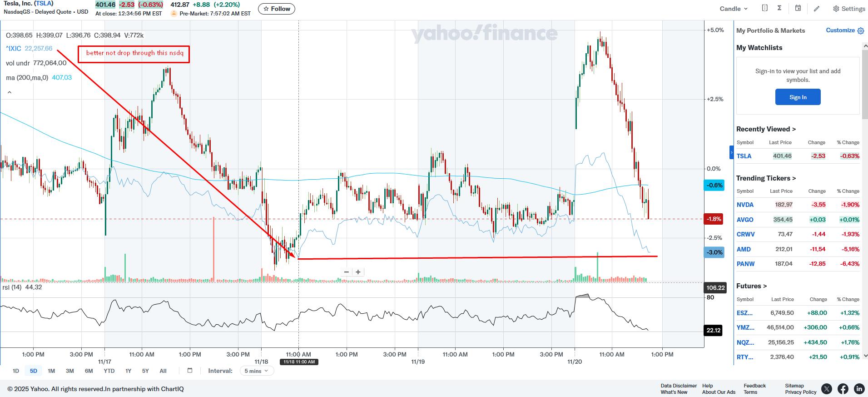868x397 pixels.
Task: Visit Yahoo Finance Facebook page
Action: coord(843,389)
